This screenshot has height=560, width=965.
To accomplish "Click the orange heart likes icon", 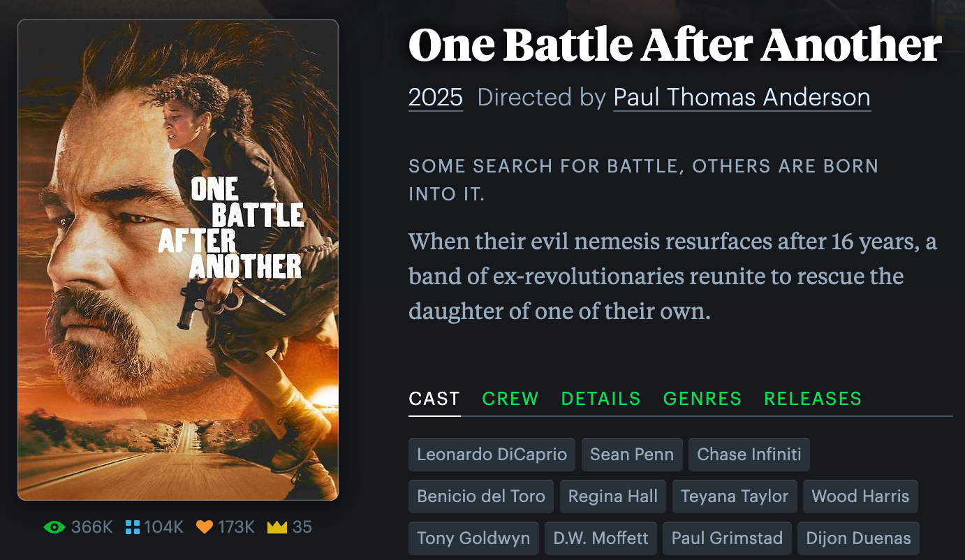I will coord(205,527).
